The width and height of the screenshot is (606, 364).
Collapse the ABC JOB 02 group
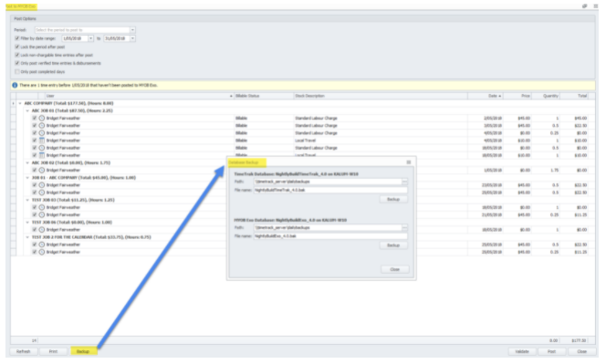tap(27, 162)
